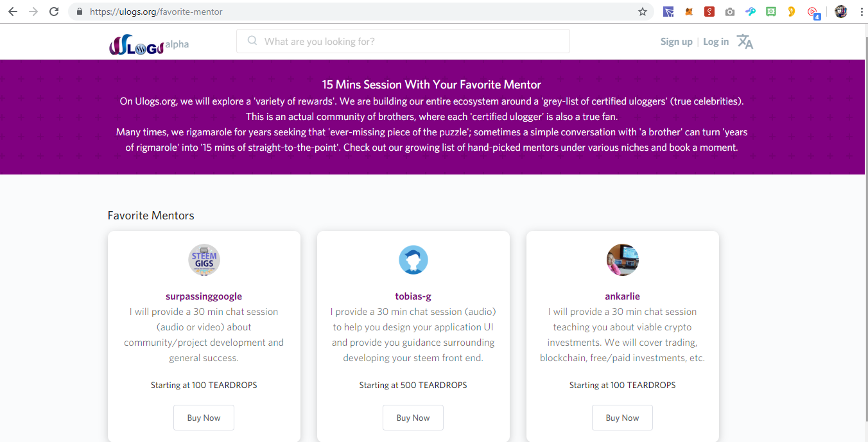Buy Now under surpassinggoogle's session
Screen dimensions: 868x442
tap(204, 418)
